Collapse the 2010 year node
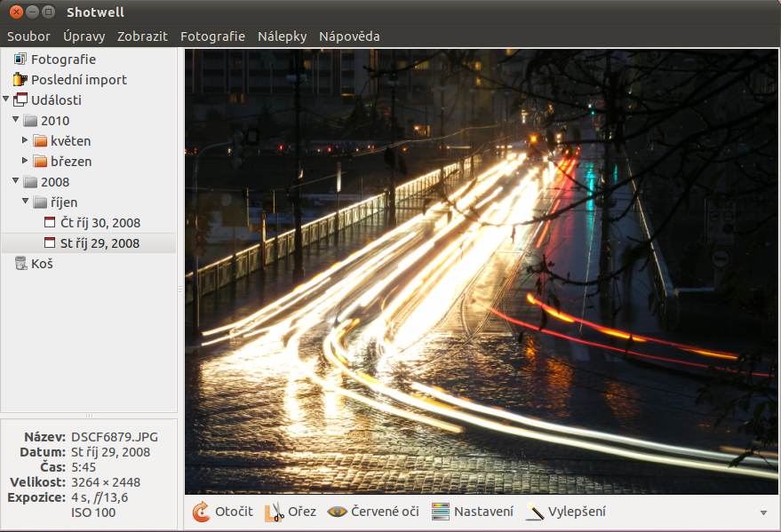The image size is (781, 532). tap(15, 119)
